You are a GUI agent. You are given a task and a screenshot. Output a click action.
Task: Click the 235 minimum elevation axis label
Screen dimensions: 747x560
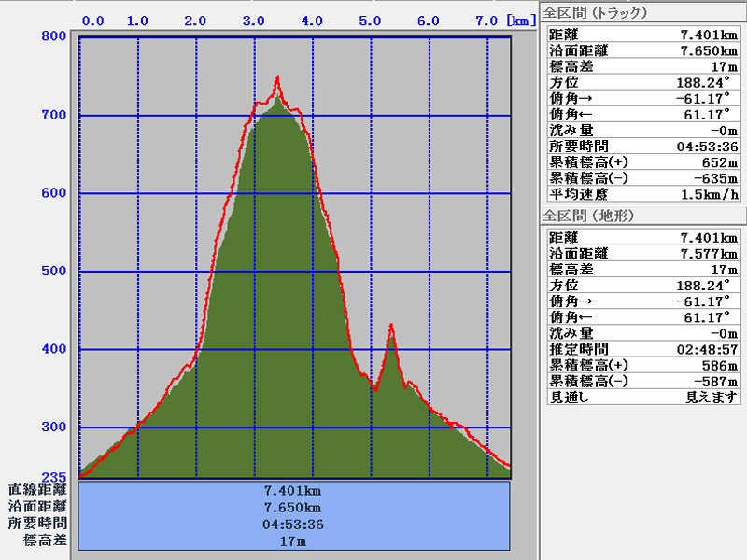(53, 475)
